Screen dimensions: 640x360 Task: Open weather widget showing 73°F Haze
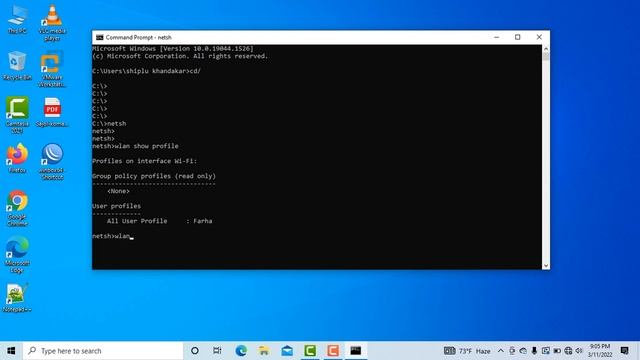point(467,351)
